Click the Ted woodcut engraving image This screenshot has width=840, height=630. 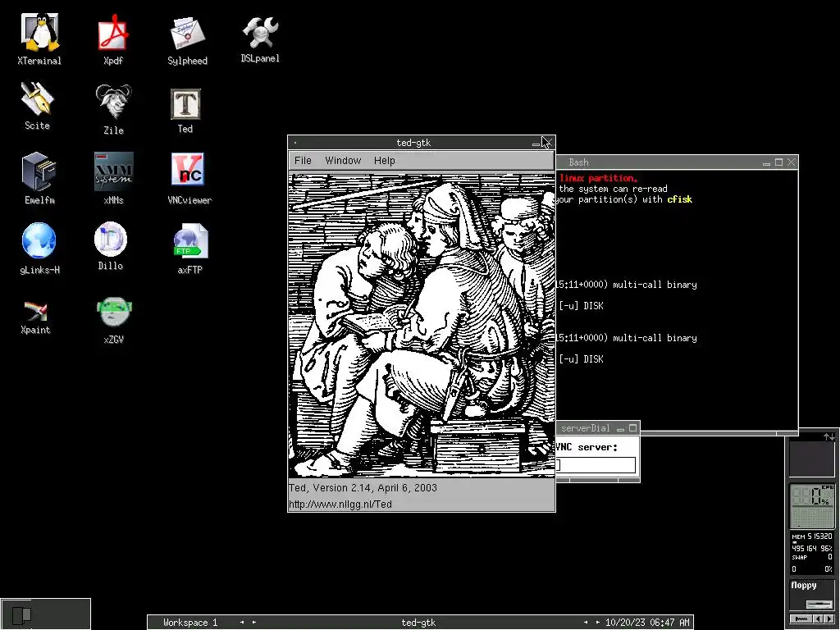click(422, 325)
